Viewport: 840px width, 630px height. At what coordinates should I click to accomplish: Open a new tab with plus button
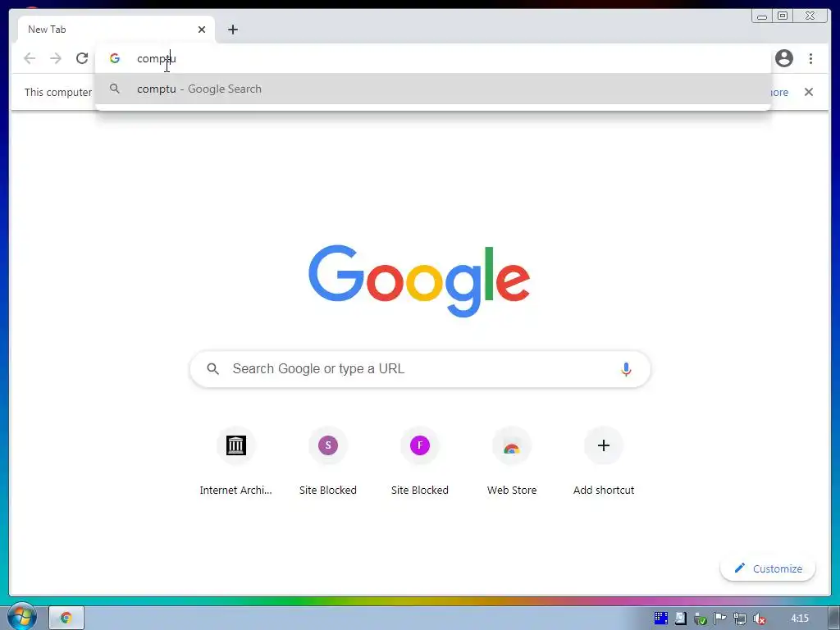coord(232,30)
